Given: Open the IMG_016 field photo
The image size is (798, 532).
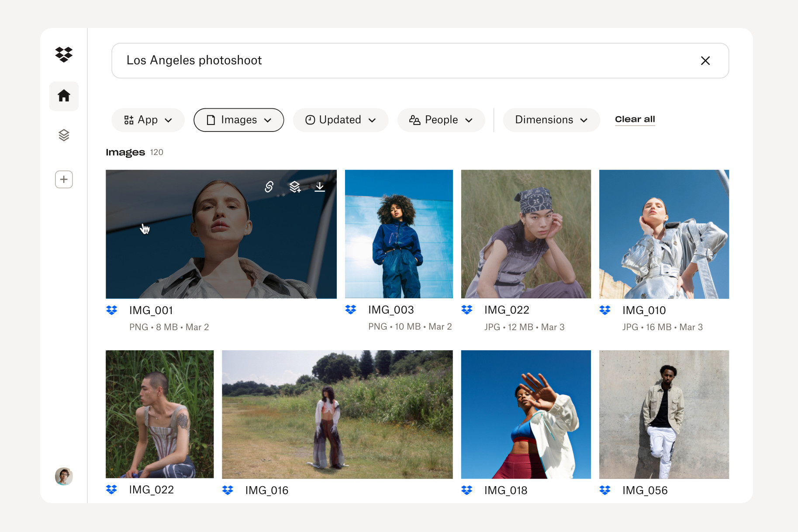Looking at the screenshot, I should point(337,414).
